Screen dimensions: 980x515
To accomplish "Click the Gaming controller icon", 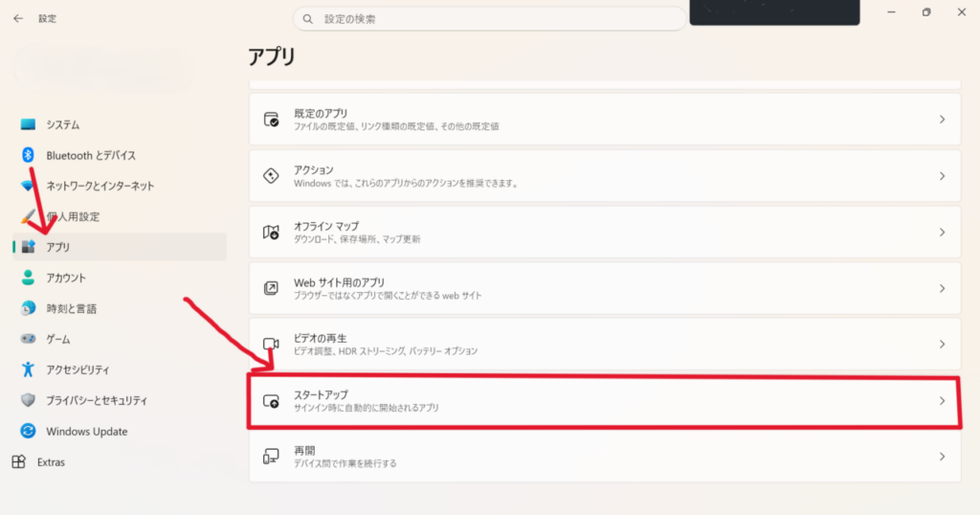I will pos(28,339).
